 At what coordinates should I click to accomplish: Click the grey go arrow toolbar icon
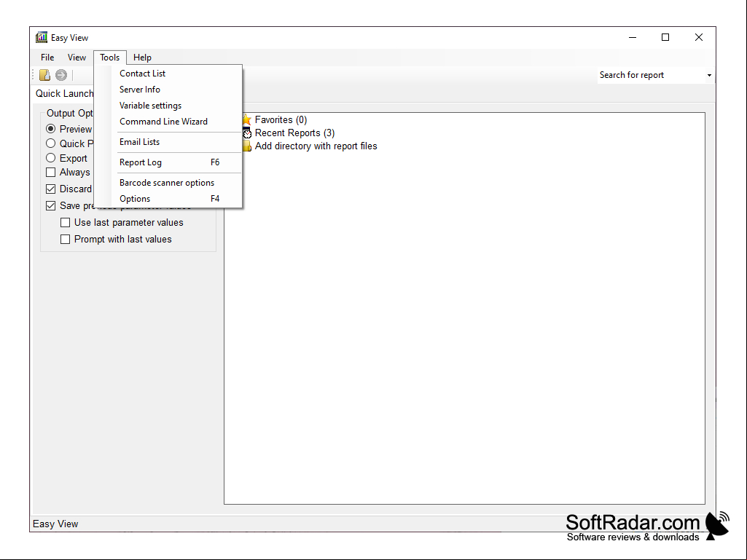click(x=61, y=75)
